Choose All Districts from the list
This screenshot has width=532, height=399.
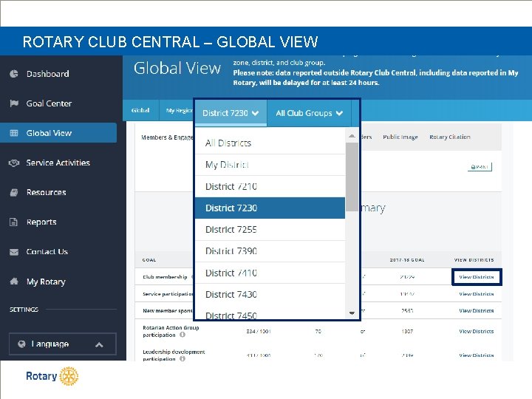(x=270, y=143)
